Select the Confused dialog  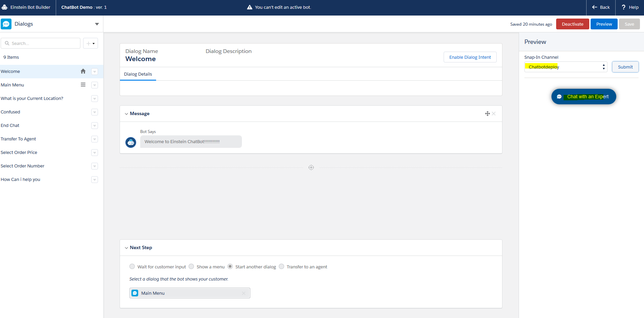(x=51, y=112)
